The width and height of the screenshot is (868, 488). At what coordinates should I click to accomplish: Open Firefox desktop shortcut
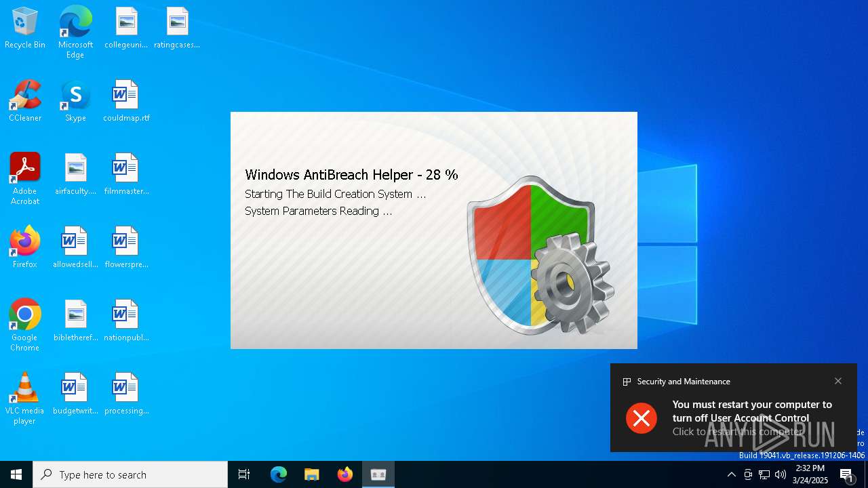click(x=25, y=248)
